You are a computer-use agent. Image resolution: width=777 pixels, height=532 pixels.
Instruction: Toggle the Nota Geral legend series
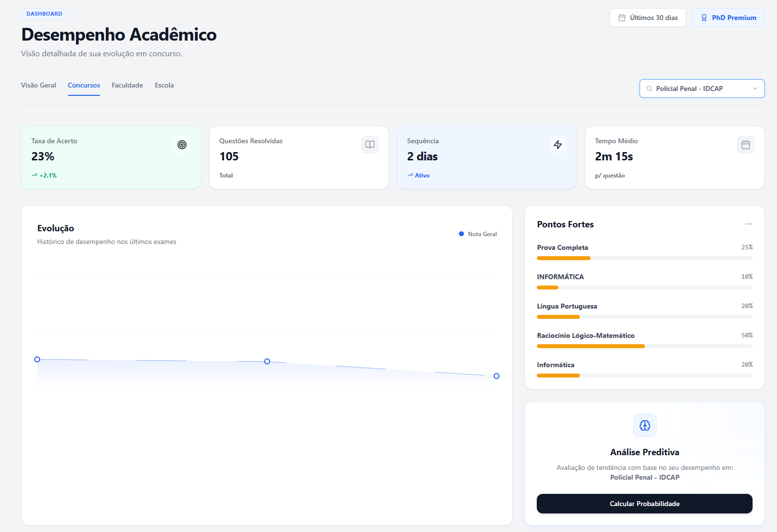(x=478, y=234)
